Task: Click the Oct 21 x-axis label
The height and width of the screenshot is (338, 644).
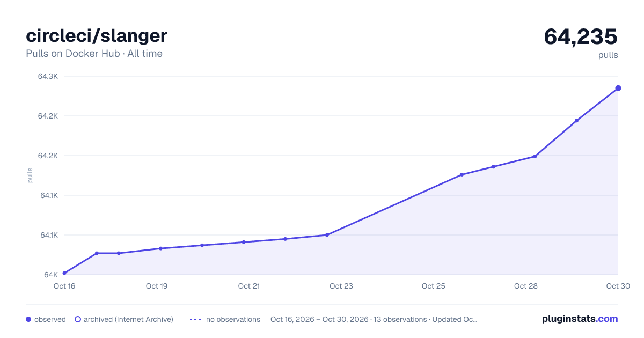Action: (249, 286)
